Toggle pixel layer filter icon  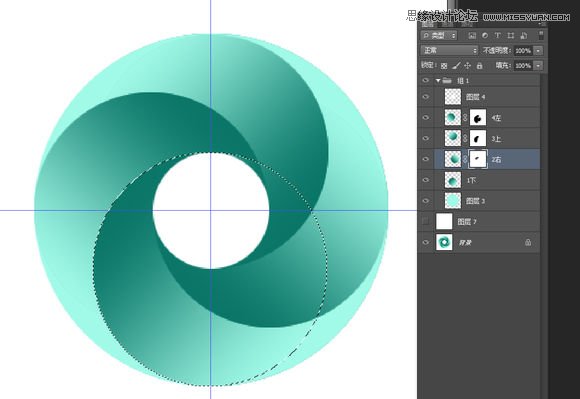coord(472,35)
